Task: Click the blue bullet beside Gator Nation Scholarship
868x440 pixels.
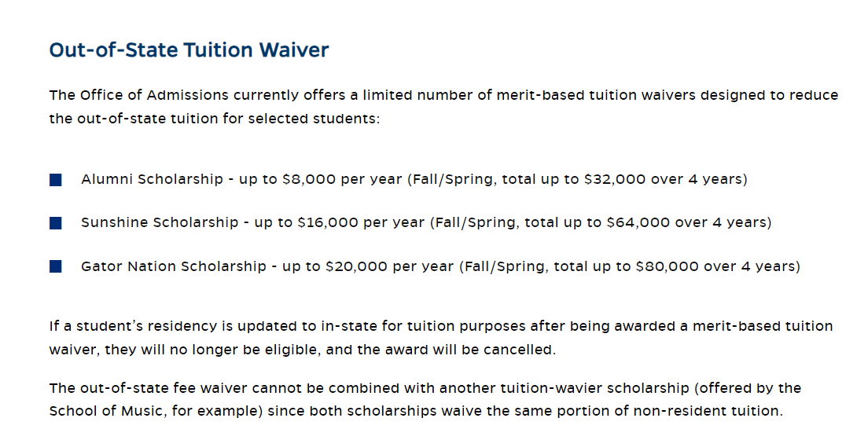Action: pyautogui.click(x=55, y=267)
